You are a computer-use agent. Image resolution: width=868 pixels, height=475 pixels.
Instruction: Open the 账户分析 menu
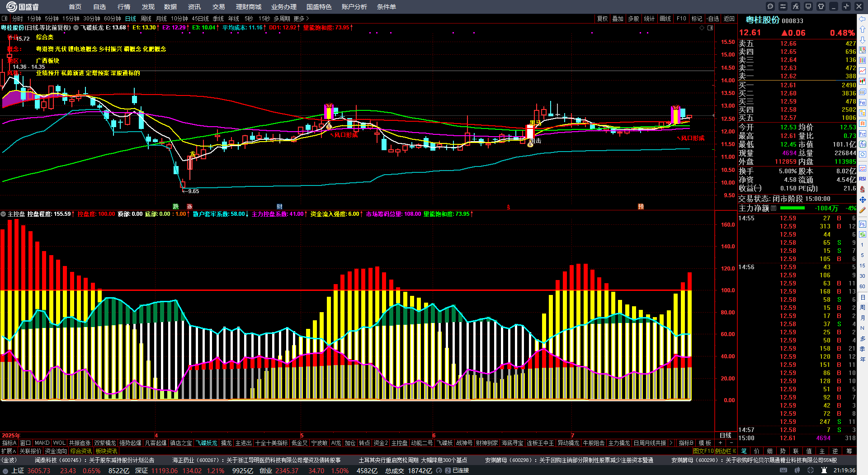[x=354, y=7]
